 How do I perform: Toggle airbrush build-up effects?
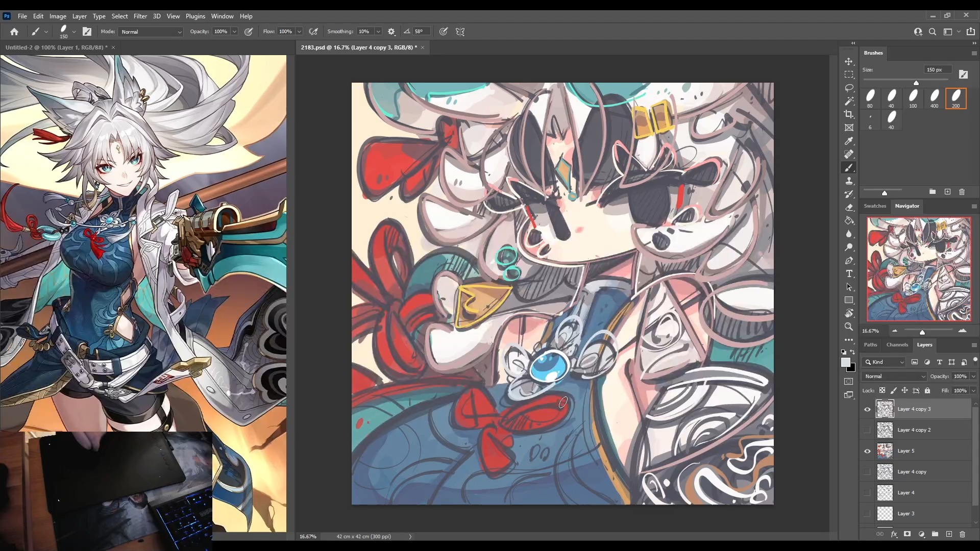(x=313, y=32)
